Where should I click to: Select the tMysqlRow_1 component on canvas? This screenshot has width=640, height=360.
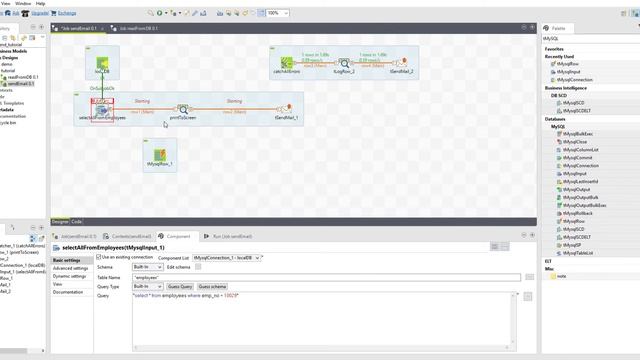coord(160,155)
